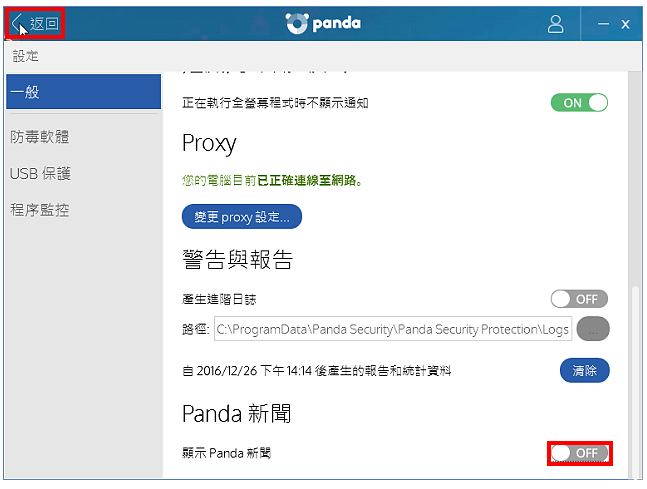Click the Proxy section heading

click(x=209, y=144)
